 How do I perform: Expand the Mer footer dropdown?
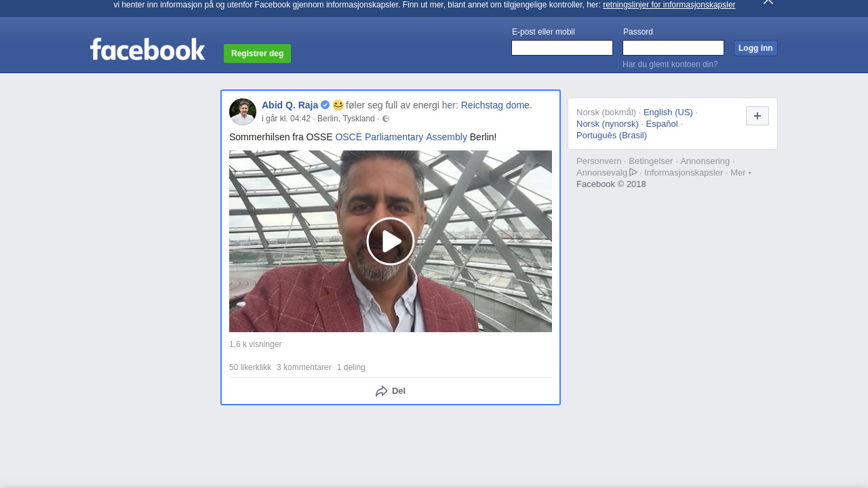[741, 173]
